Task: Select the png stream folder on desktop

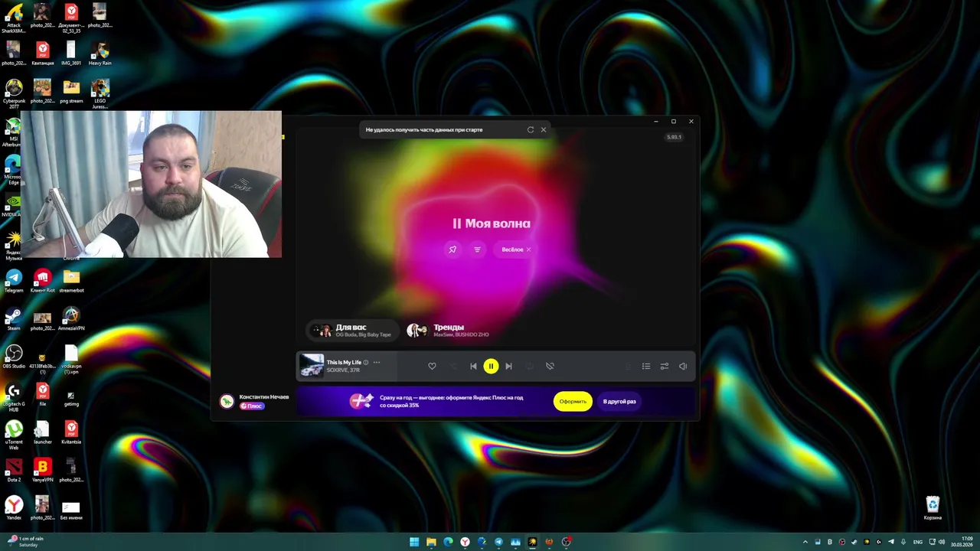Action: [x=71, y=91]
